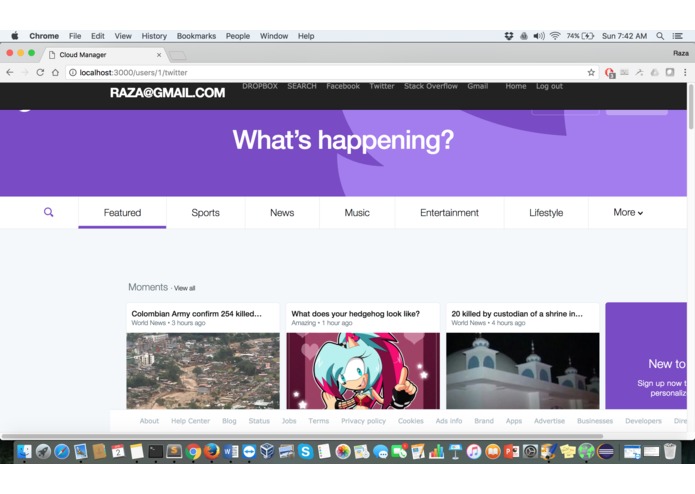This screenshot has height=494, width=695.
Task: Open the Facebook nav link
Action: pyautogui.click(x=343, y=86)
